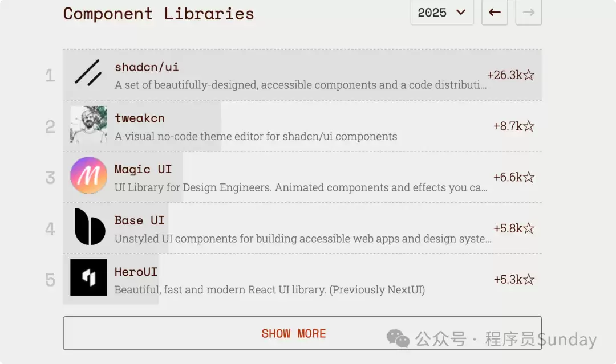The image size is (616, 364).
Task: Toggle the star on shadcn/ui
Action: [528, 75]
